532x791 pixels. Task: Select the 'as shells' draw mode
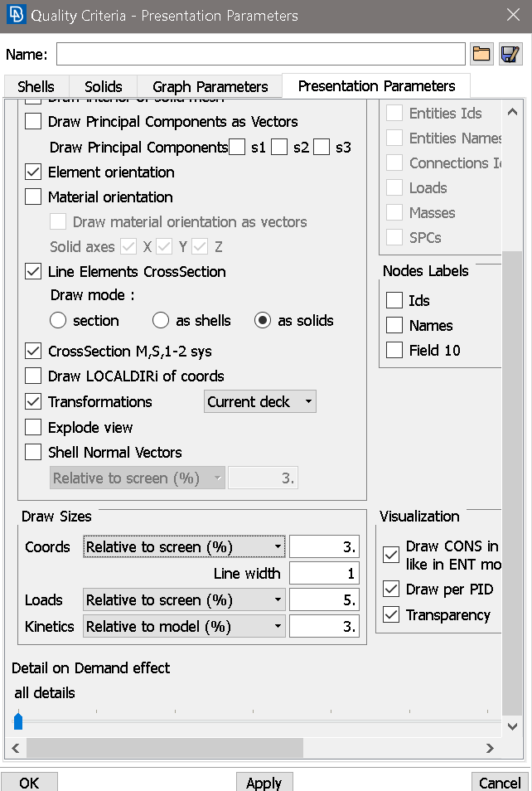[161, 320]
